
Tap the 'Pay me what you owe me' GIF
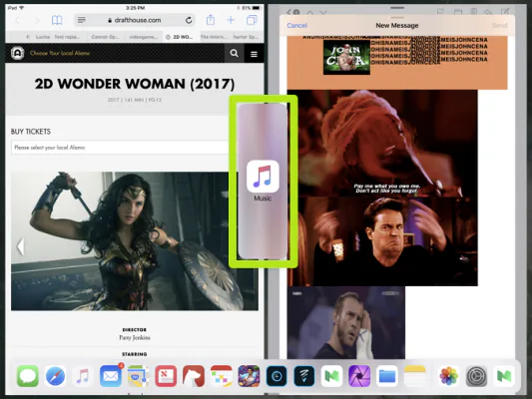point(382,143)
